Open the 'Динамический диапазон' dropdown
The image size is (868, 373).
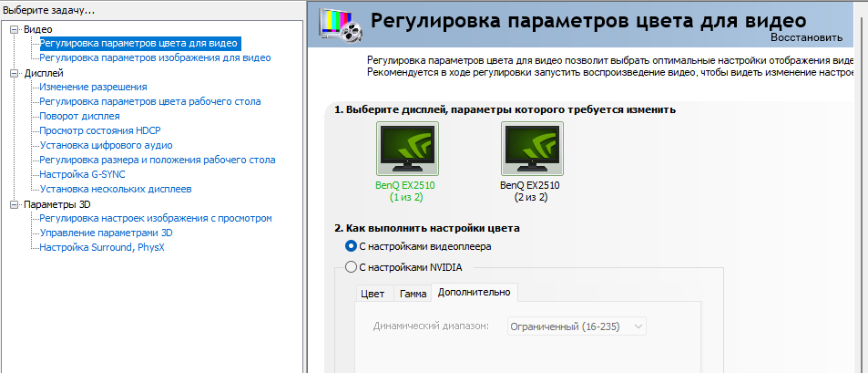coord(576,326)
